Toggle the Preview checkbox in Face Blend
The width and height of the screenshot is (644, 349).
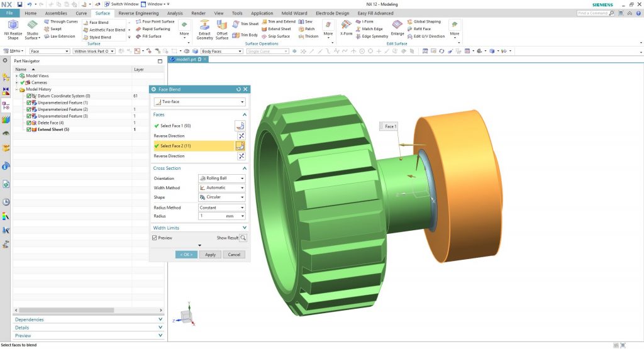[x=155, y=238]
